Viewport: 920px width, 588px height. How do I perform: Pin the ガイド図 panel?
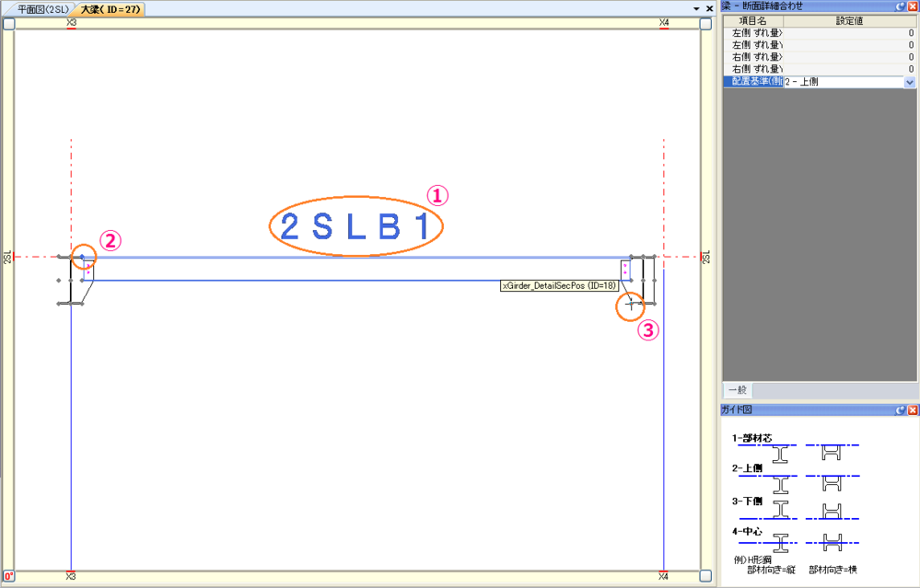pos(901,410)
